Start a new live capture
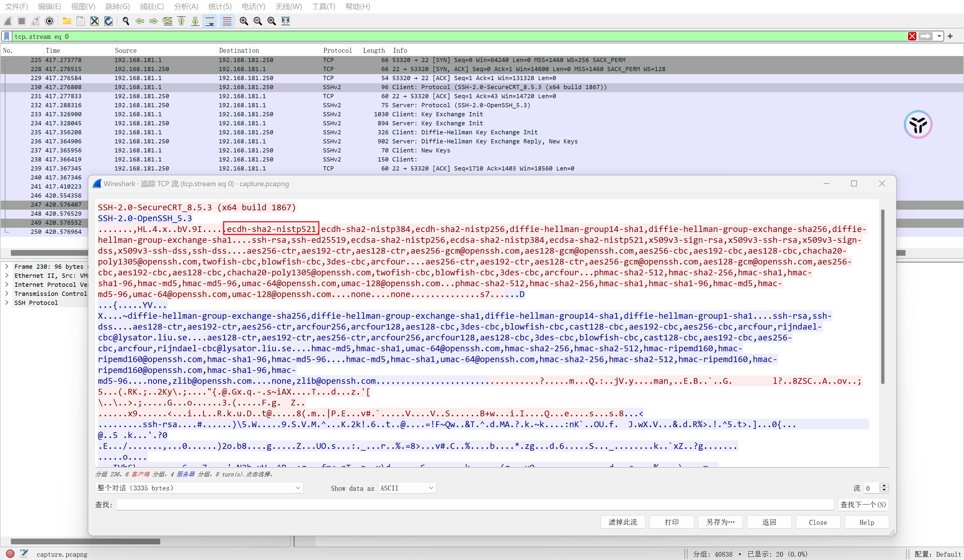 click(x=8, y=21)
